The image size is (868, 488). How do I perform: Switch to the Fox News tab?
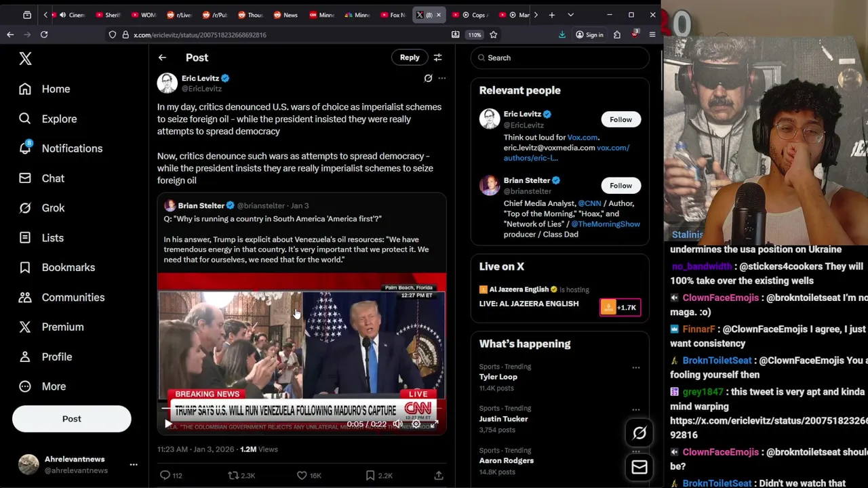393,15
